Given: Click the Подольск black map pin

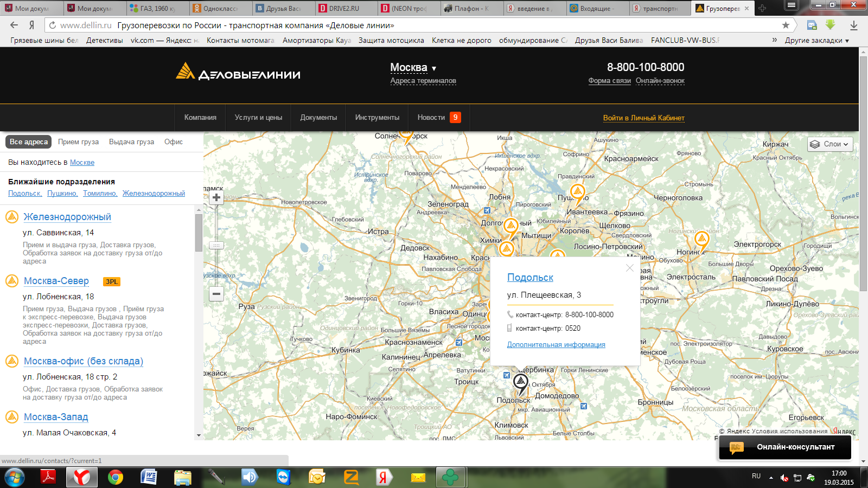Looking at the screenshot, I should (x=521, y=383).
